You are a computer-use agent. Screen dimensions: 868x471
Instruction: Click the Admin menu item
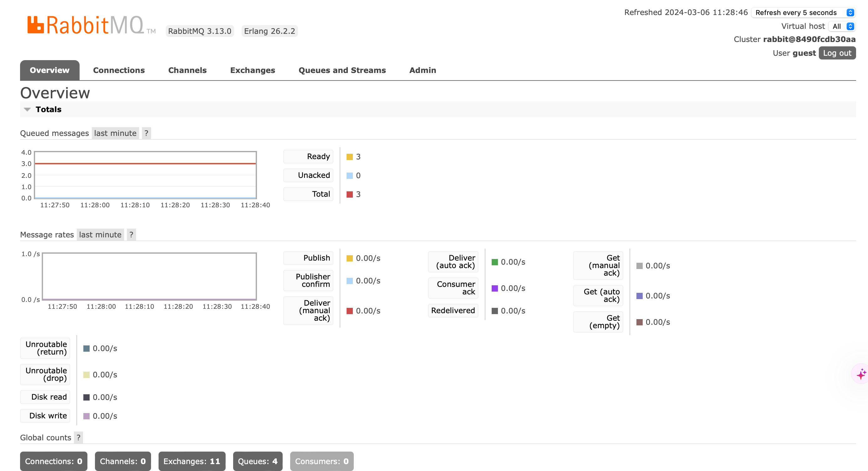[422, 70]
